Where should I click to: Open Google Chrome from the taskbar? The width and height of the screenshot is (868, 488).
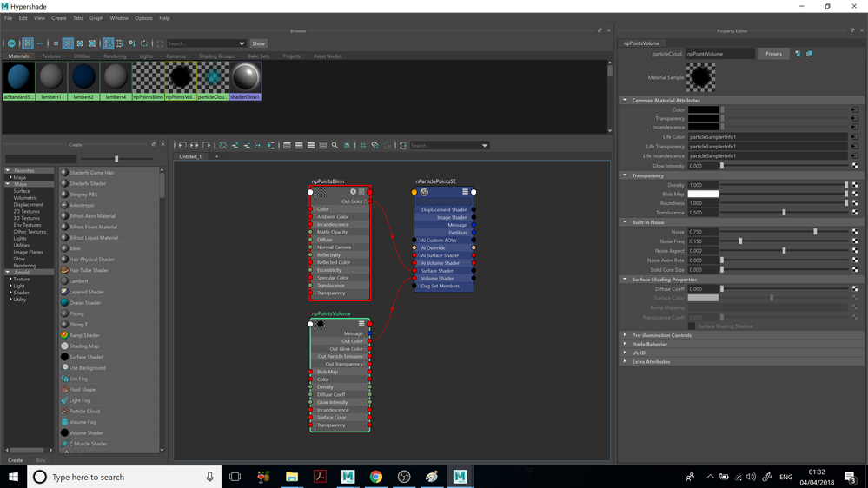(x=376, y=477)
